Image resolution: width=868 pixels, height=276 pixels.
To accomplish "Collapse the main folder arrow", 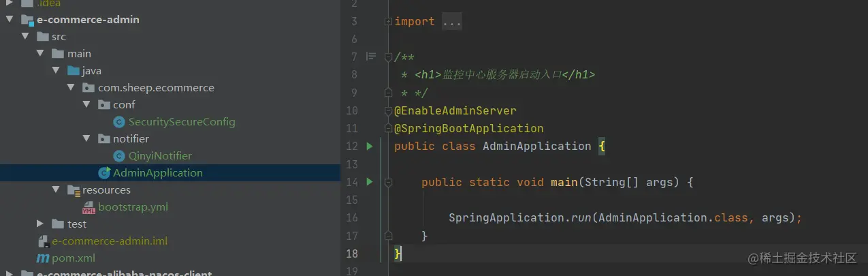I will [x=41, y=54].
